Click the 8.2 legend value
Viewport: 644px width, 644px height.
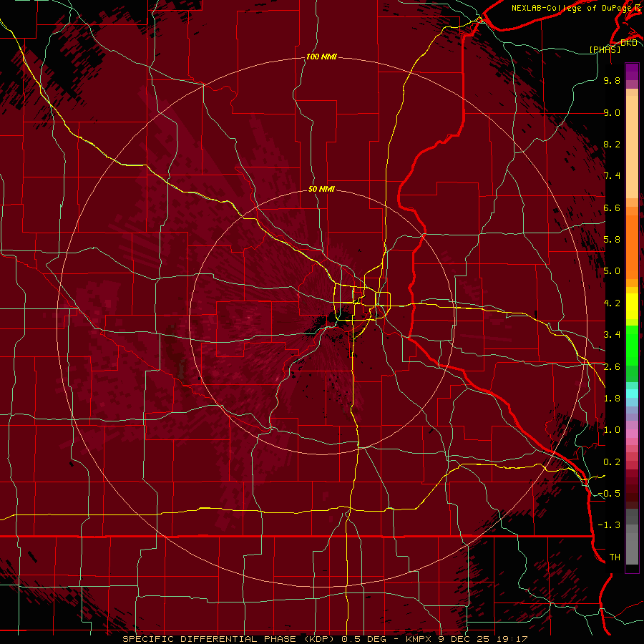pos(612,144)
